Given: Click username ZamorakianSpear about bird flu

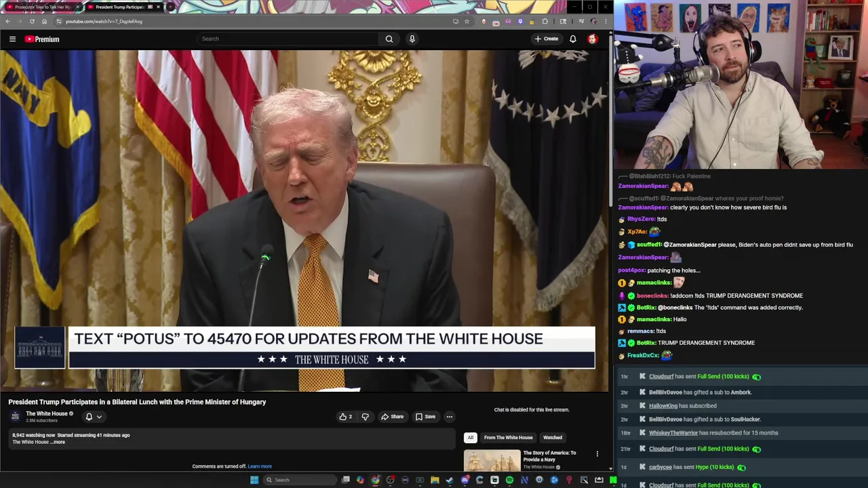Looking at the screenshot, I should 643,207.
